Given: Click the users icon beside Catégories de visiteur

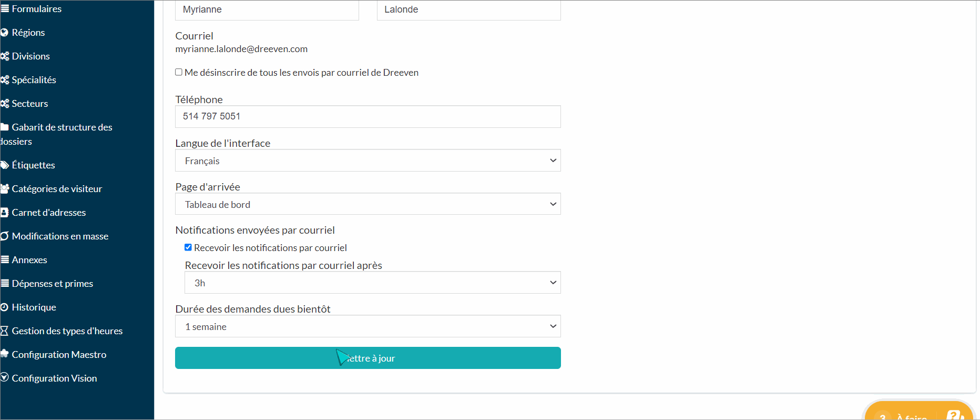Looking at the screenshot, I should pyautogui.click(x=4, y=189).
